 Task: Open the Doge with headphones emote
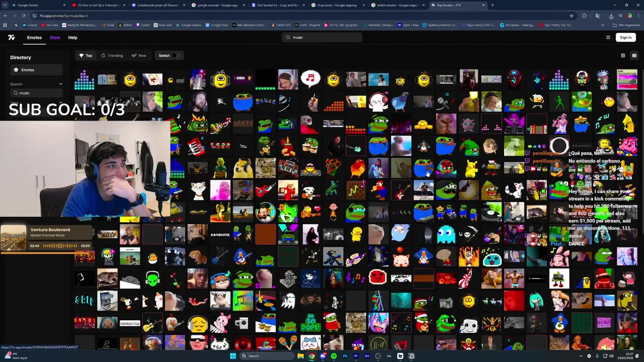pos(243,168)
